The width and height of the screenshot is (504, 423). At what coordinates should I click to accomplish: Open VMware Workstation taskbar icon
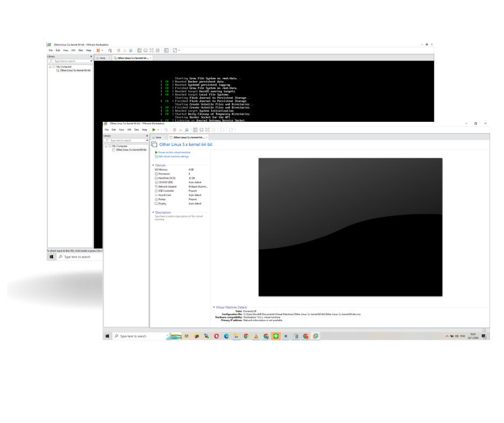[316, 337]
